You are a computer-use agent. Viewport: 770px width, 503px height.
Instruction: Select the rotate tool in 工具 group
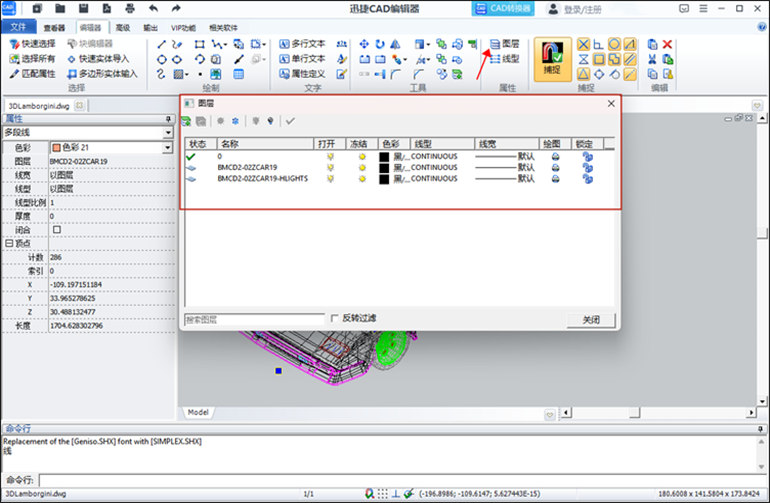[380, 44]
